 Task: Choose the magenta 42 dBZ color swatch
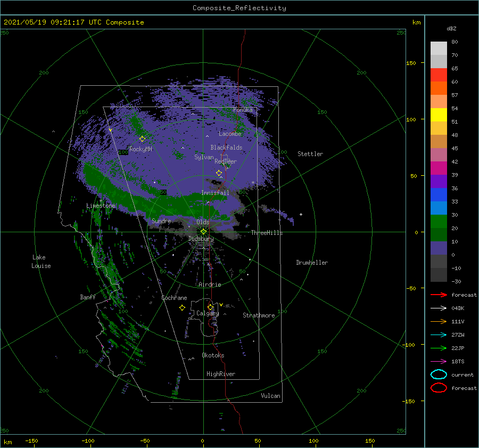(x=439, y=168)
